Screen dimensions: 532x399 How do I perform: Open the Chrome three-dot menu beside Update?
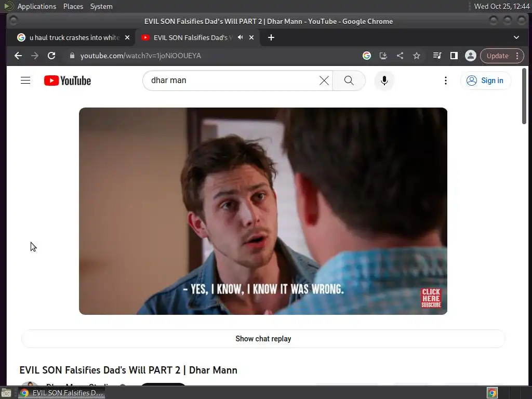pyautogui.click(x=517, y=56)
